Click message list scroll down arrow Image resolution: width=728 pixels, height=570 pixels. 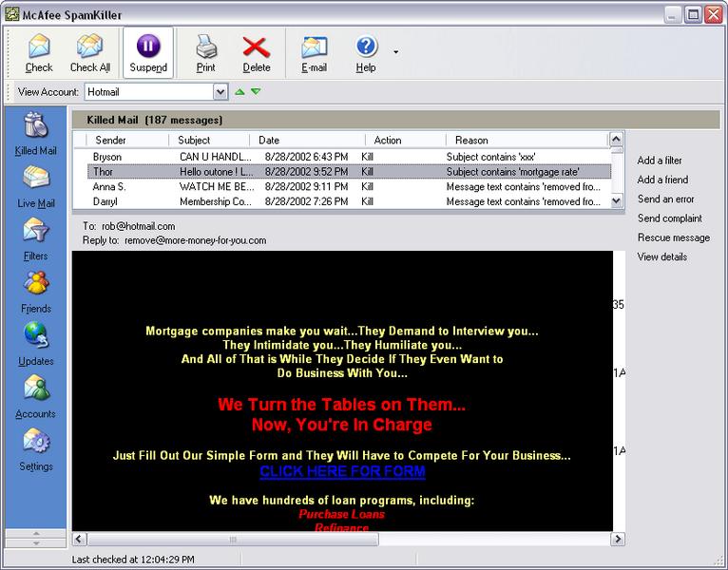coord(617,201)
